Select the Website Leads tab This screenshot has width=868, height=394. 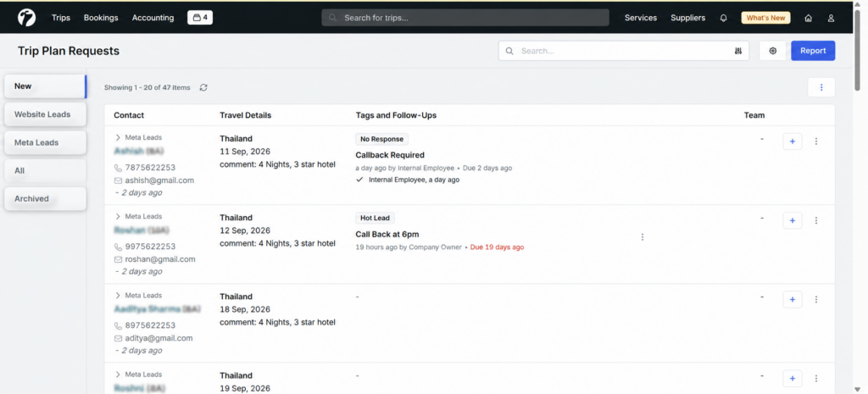[46, 114]
